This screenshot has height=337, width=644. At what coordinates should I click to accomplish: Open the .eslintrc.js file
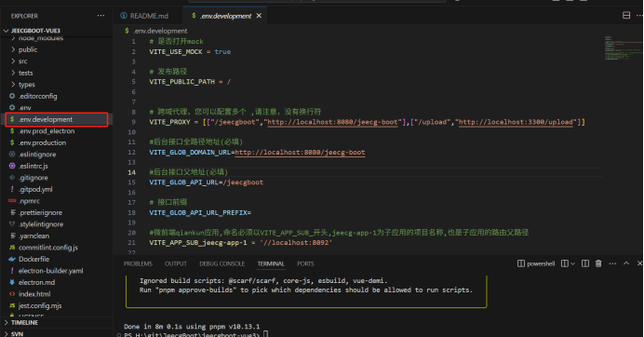33,166
